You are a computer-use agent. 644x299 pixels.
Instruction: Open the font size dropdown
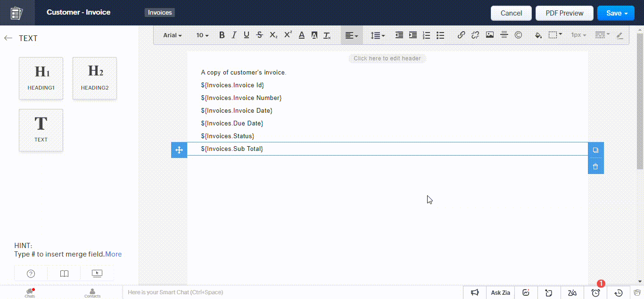201,35
